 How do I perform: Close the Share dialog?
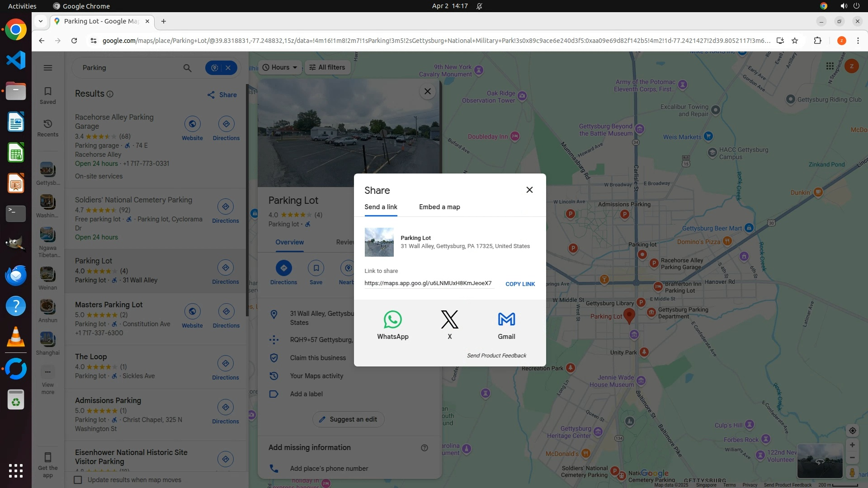point(529,190)
